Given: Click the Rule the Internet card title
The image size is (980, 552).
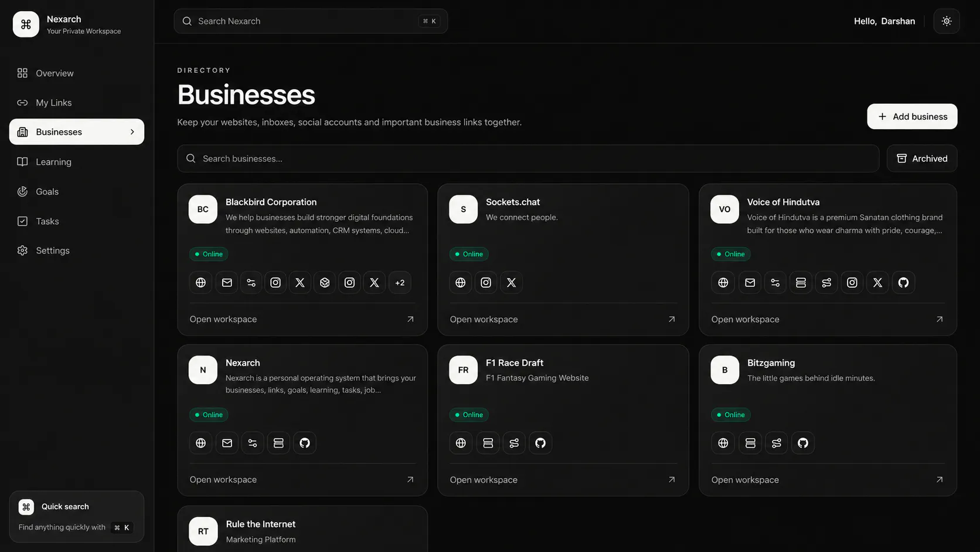Looking at the screenshot, I should point(261,524).
